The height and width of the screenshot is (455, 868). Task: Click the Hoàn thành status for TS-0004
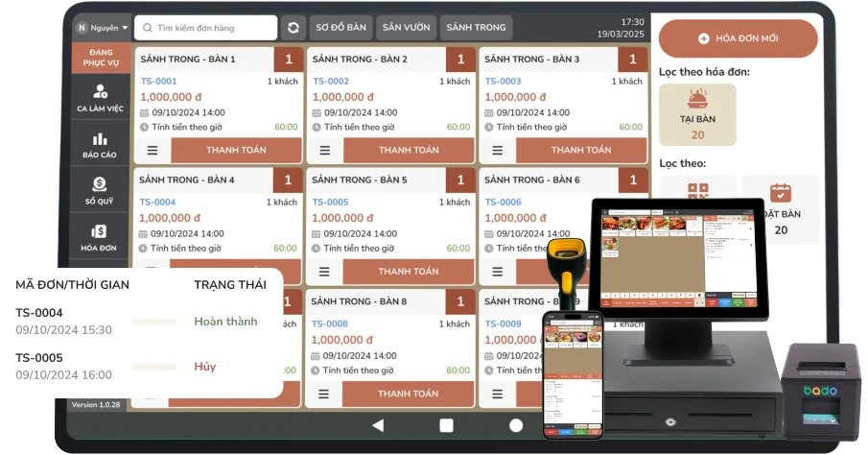click(225, 322)
